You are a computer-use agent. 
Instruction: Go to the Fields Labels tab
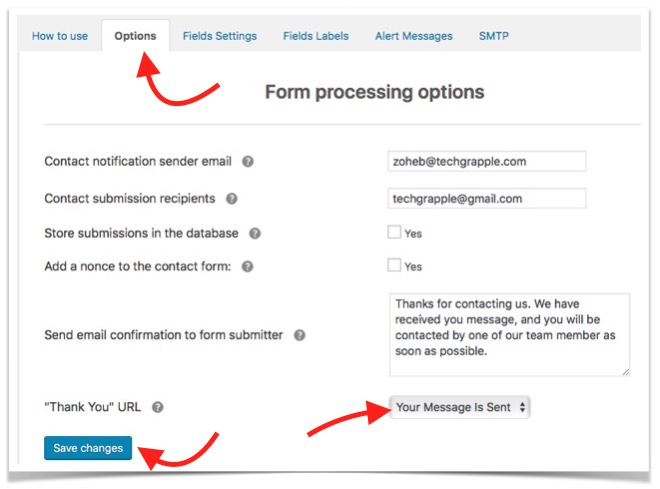tap(316, 36)
